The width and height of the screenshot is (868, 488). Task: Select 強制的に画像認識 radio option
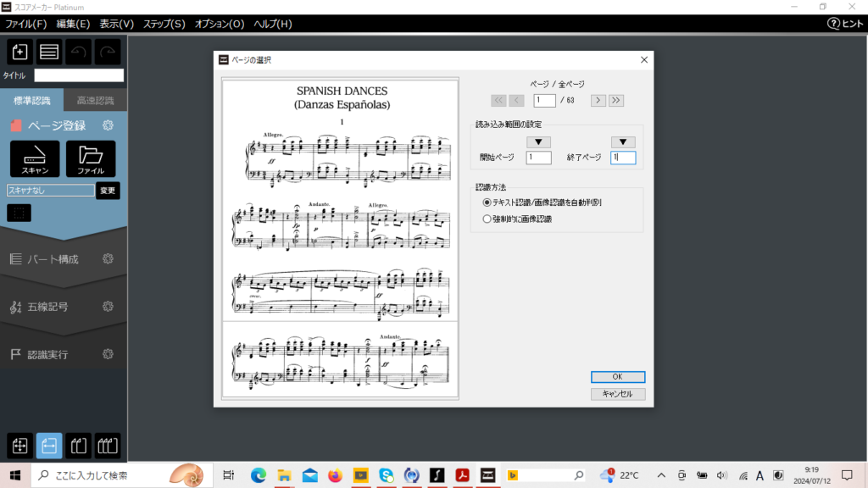(487, 219)
